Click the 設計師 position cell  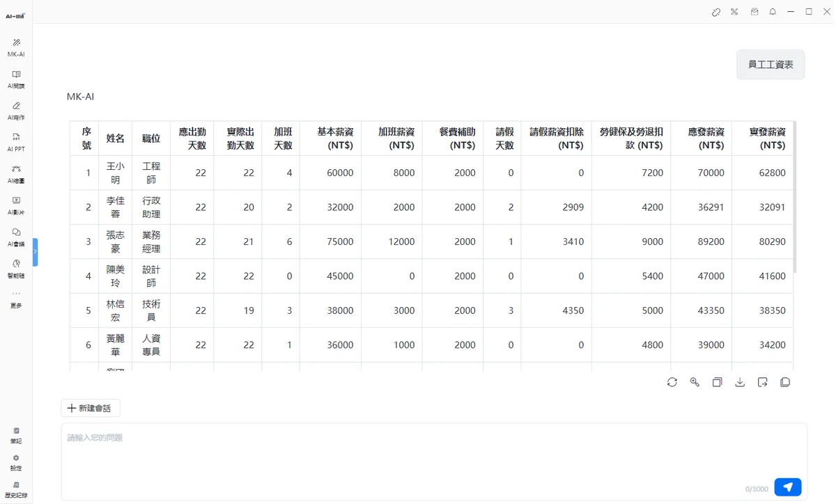[151, 276]
